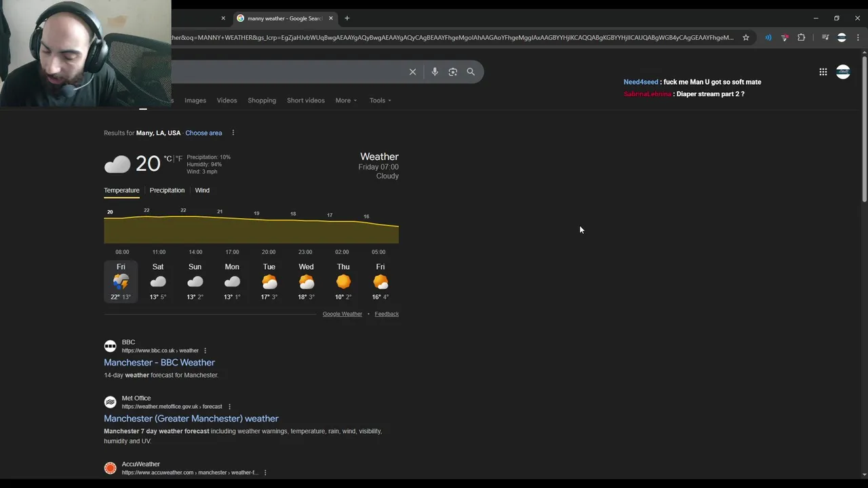The width and height of the screenshot is (868, 488).
Task: Click the AccuWeather site favicon
Action: pyautogui.click(x=110, y=468)
